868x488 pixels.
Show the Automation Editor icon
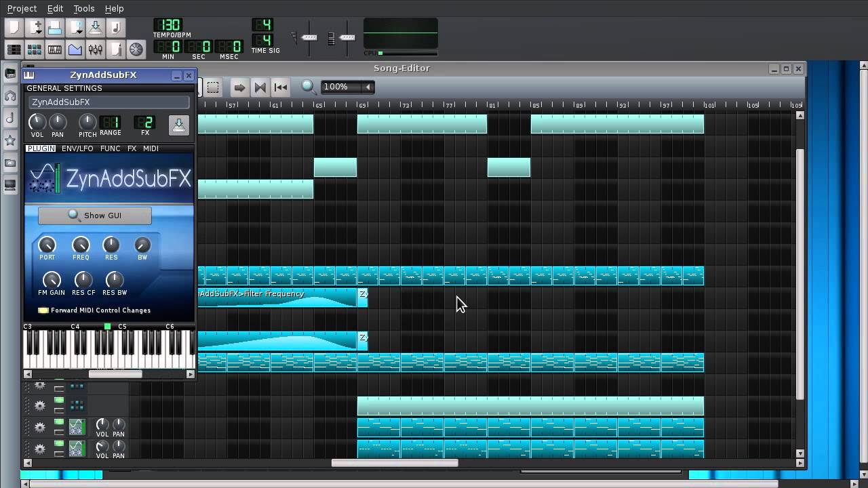tap(75, 49)
